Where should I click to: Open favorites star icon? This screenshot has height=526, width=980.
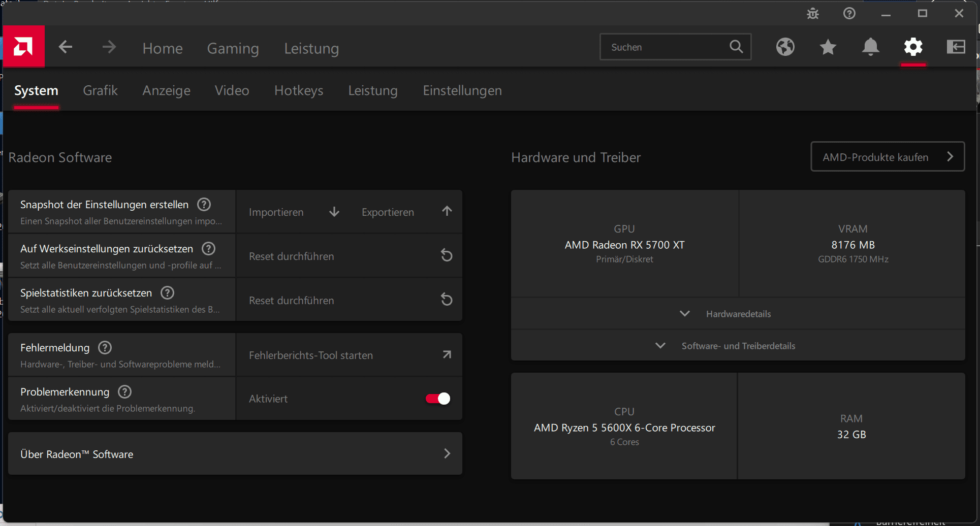(828, 47)
